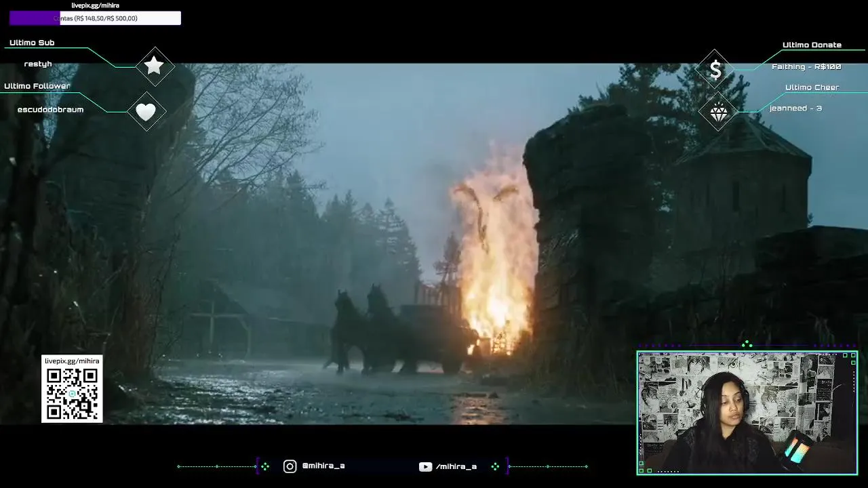Click the livepix QR code
This screenshot has width=868, height=488.
coord(72,394)
